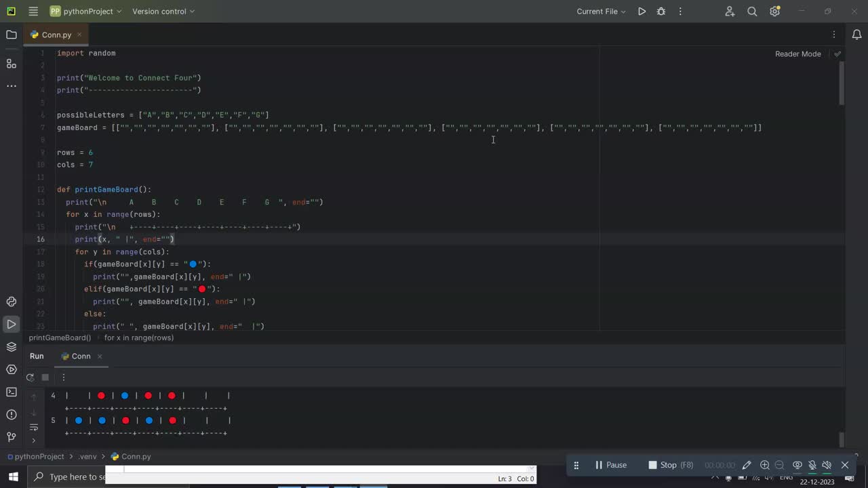Open Version control dropdown

163,12
